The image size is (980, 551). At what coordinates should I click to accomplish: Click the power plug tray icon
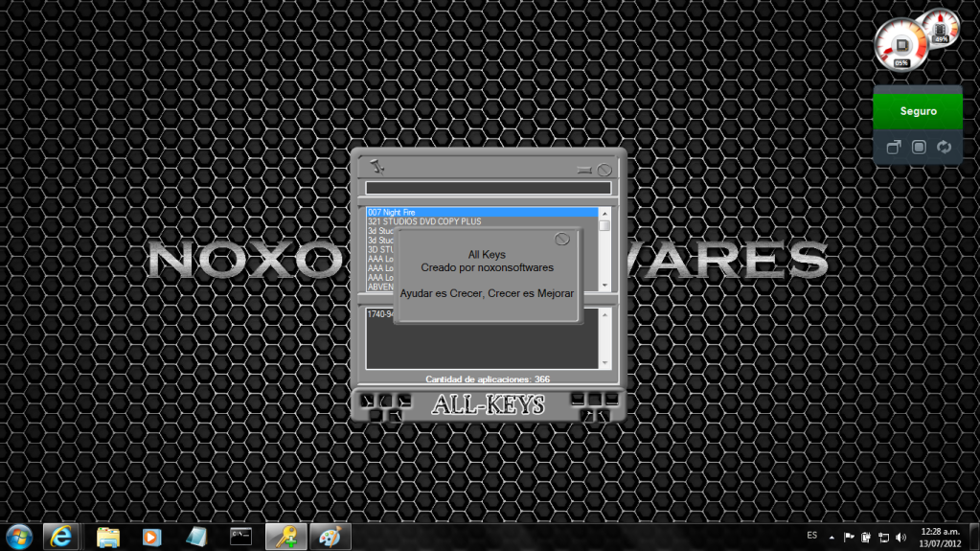coord(866,538)
